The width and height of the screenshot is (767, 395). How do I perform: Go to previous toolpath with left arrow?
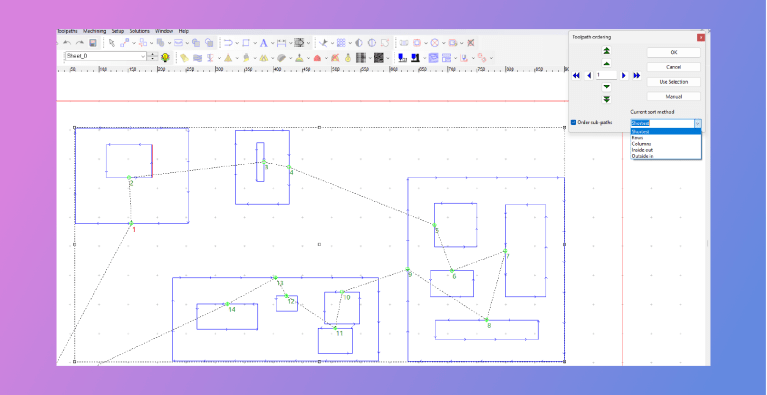click(588, 75)
